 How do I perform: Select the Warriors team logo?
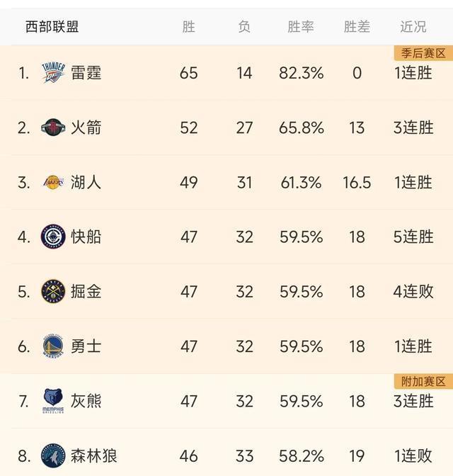[x=53, y=346]
